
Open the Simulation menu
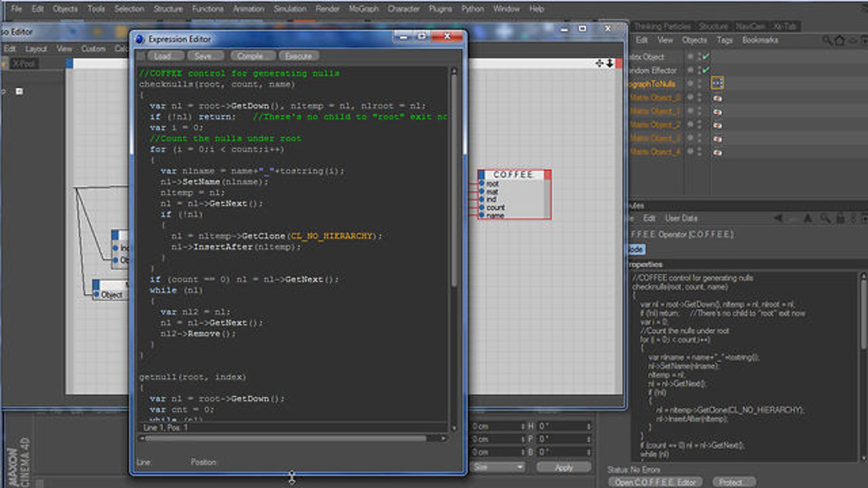[x=290, y=9]
